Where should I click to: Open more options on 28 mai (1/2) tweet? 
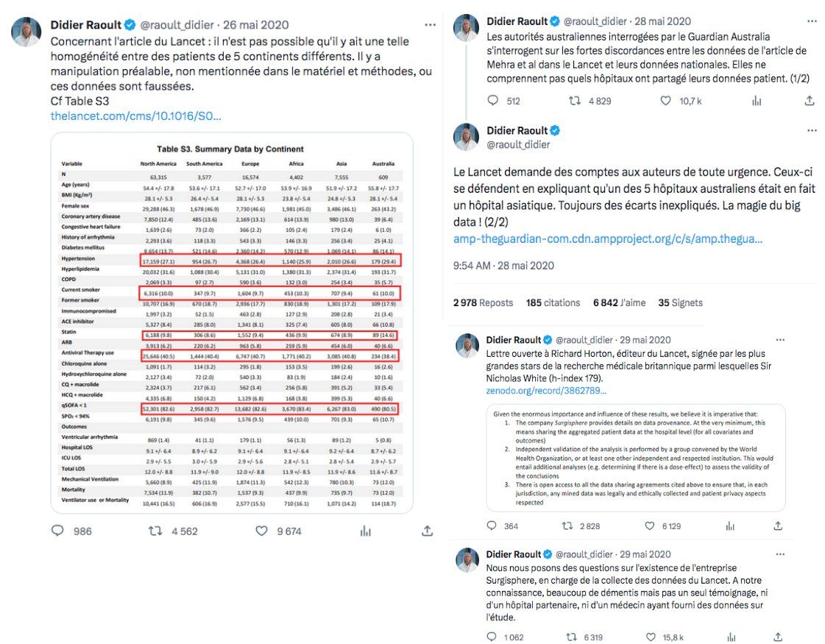click(812, 21)
